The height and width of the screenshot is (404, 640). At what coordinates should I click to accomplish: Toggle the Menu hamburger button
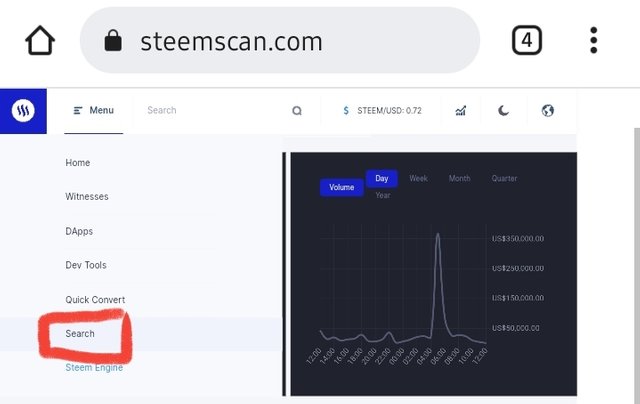[x=94, y=110]
